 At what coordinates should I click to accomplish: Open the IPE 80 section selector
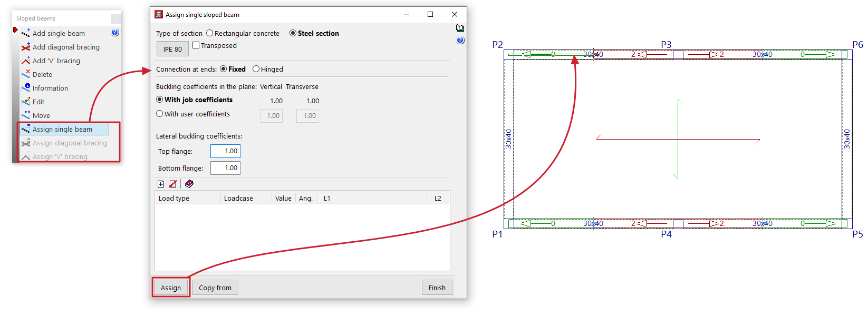(172, 49)
